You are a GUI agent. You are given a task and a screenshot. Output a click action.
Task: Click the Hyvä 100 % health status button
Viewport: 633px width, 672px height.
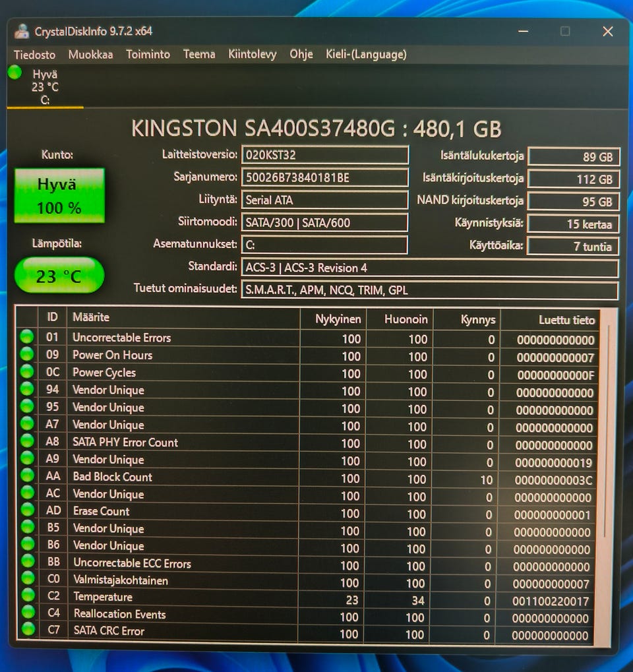point(59,195)
